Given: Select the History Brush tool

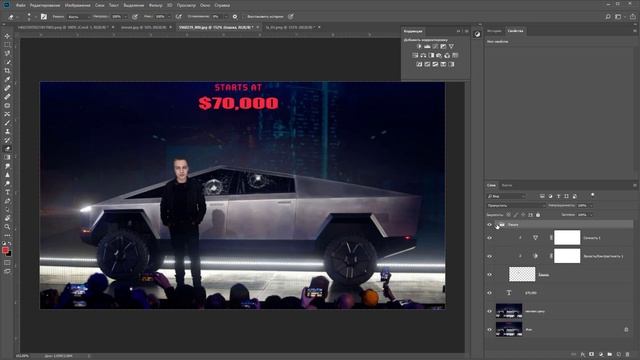Looking at the screenshot, I should click(7, 140).
